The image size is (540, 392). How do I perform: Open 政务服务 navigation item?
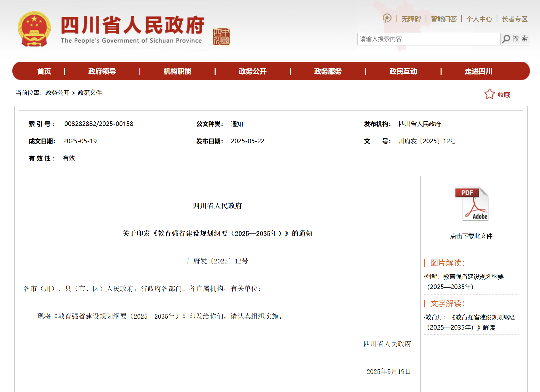tap(328, 71)
